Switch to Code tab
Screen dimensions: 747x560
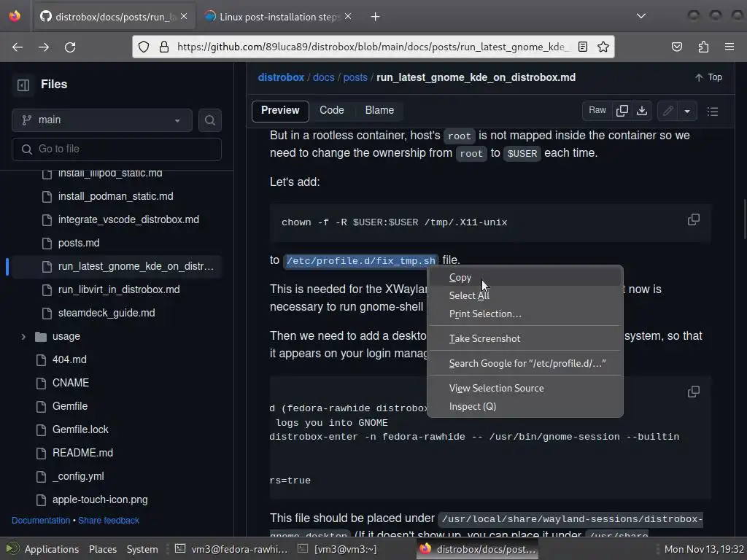click(x=332, y=111)
